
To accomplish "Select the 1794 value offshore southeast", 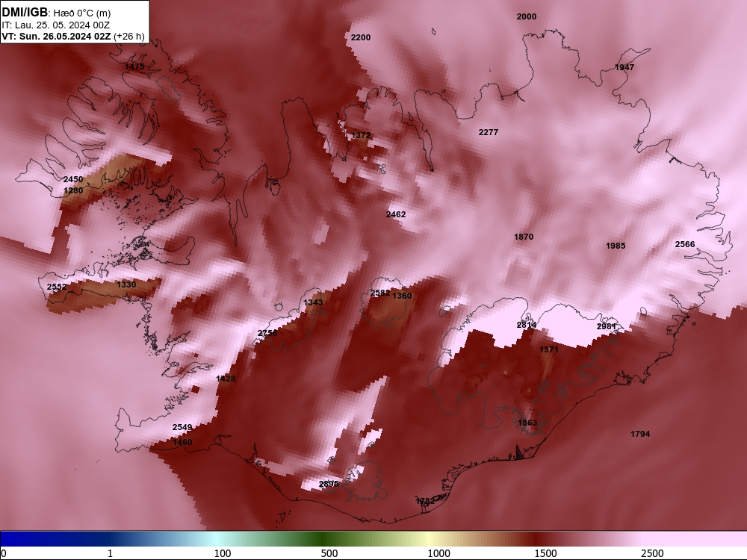I will [x=640, y=434].
